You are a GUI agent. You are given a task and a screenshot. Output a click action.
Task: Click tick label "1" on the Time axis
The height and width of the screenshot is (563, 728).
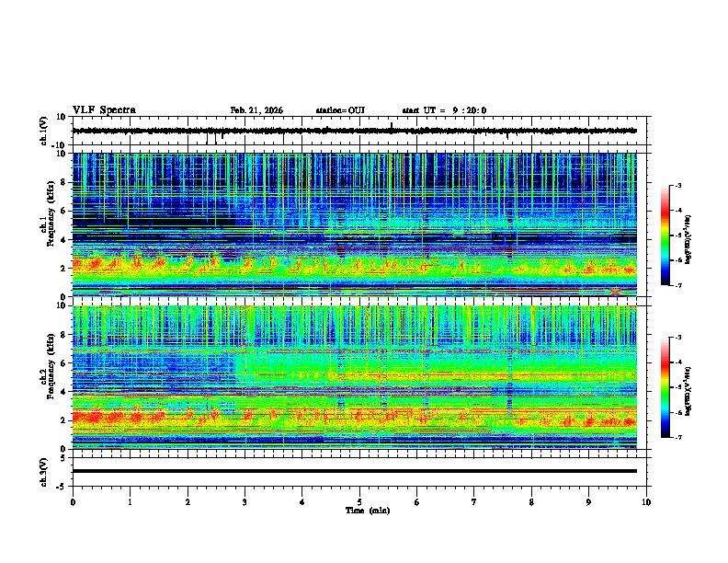point(130,502)
